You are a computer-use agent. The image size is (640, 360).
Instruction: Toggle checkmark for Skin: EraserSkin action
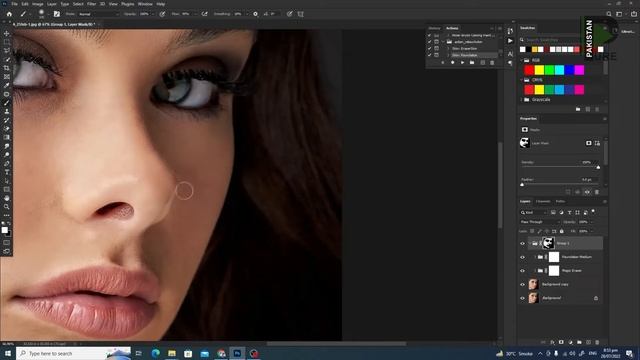pyautogui.click(x=429, y=48)
